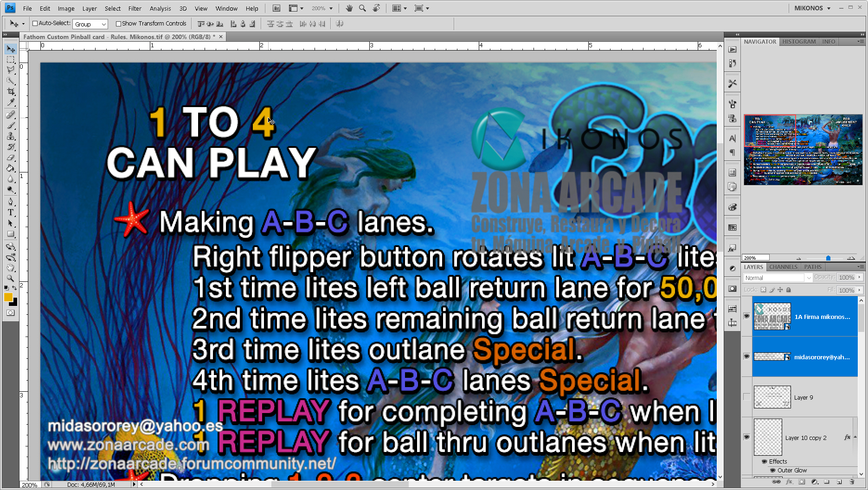Check Show Transform Controls
Image resolution: width=868 pixels, height=490 pixels.
coord(118,24)
